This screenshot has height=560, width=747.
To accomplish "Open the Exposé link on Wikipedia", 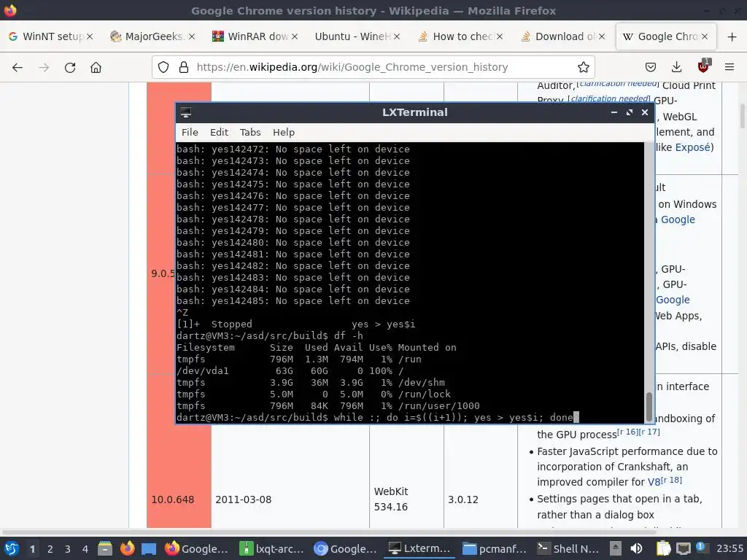I will [x=693, y=147].
